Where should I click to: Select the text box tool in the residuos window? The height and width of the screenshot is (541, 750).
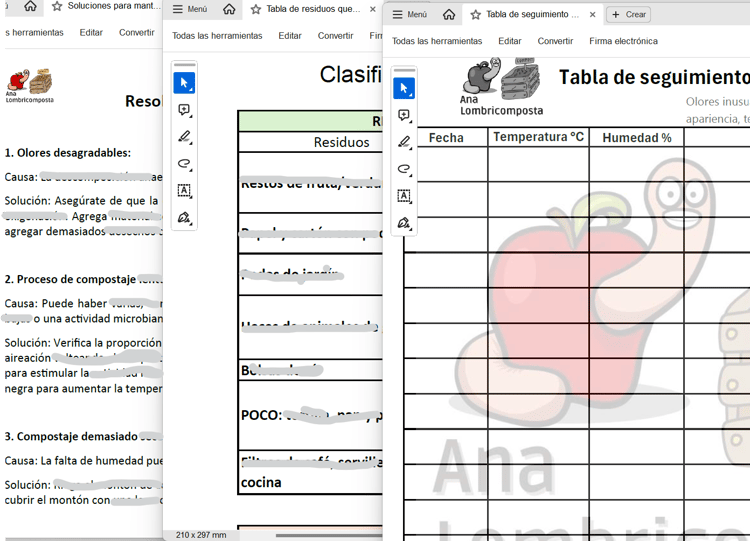tap(184, 190)
